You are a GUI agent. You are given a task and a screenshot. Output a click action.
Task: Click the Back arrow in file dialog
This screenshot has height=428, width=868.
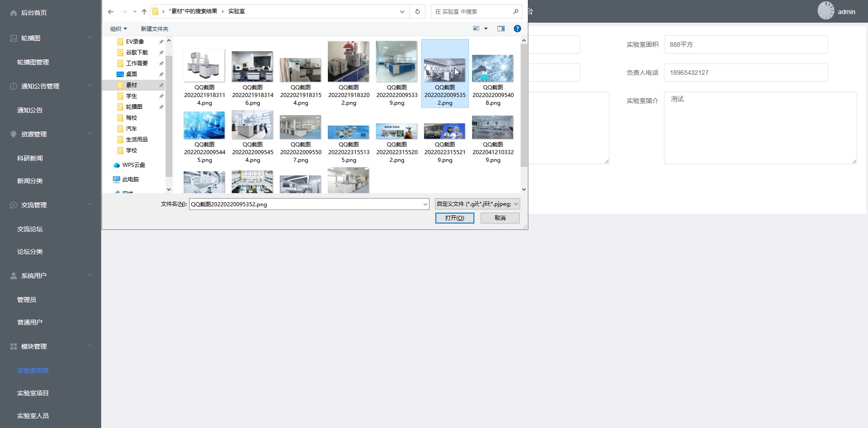[x=111, y=12]
